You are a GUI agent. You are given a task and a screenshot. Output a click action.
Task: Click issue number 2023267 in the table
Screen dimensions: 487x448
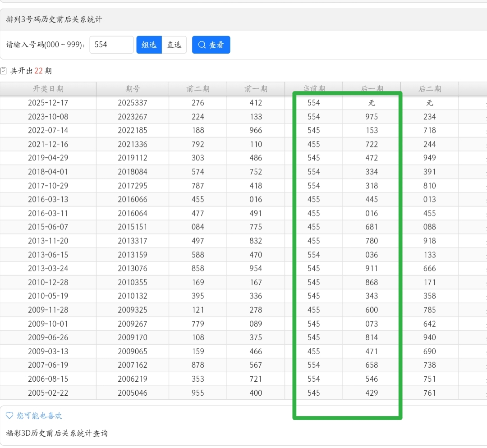(133, 117)
